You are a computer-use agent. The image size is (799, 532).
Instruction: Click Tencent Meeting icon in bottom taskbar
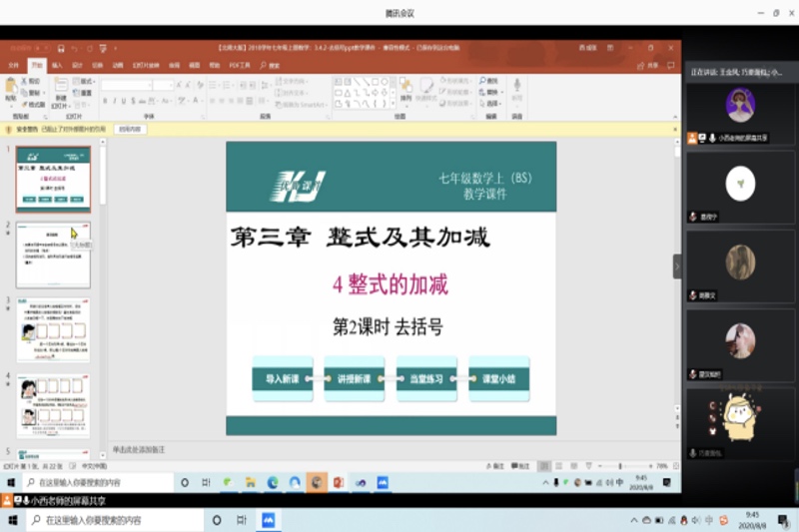(268, 520)
